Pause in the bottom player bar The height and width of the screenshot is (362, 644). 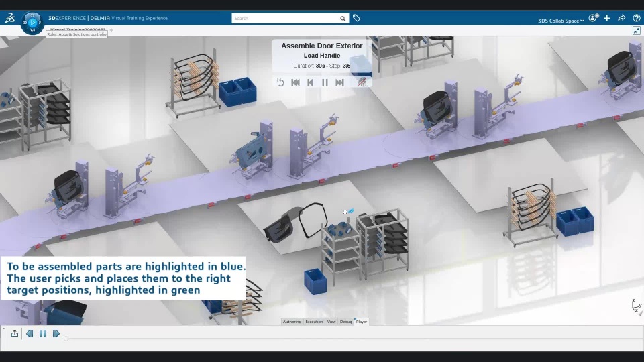(x=43, y=334)
